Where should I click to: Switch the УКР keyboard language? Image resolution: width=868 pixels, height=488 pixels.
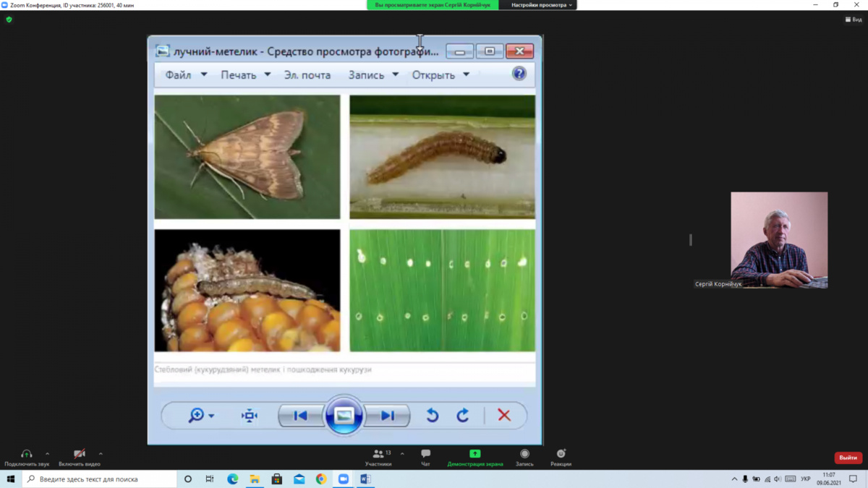806,479
